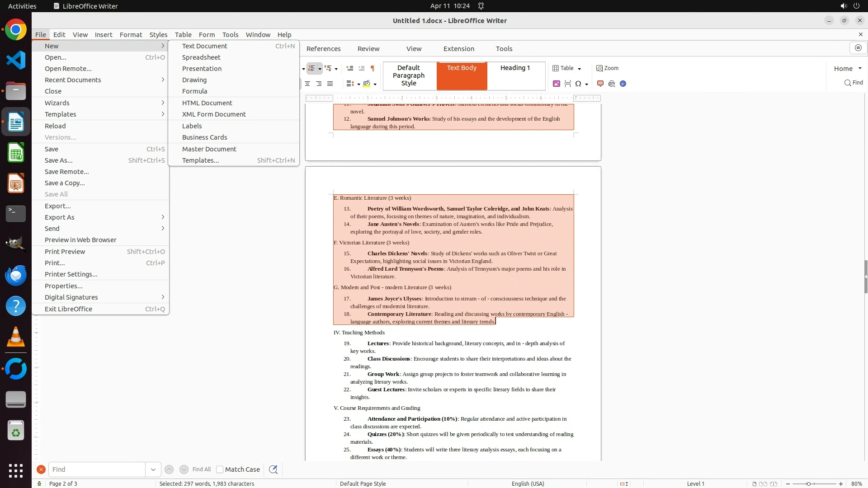Open the Find field history dropdown
This screenshot has width=868, height=488.
153,469
